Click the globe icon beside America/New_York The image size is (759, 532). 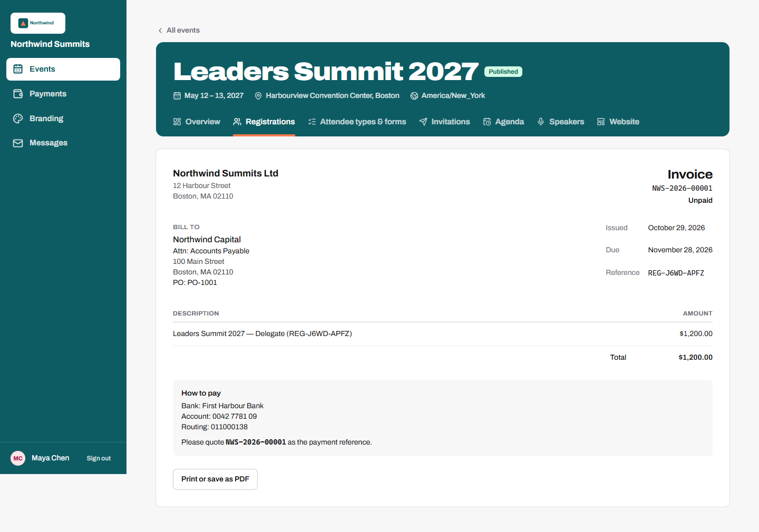414,96
